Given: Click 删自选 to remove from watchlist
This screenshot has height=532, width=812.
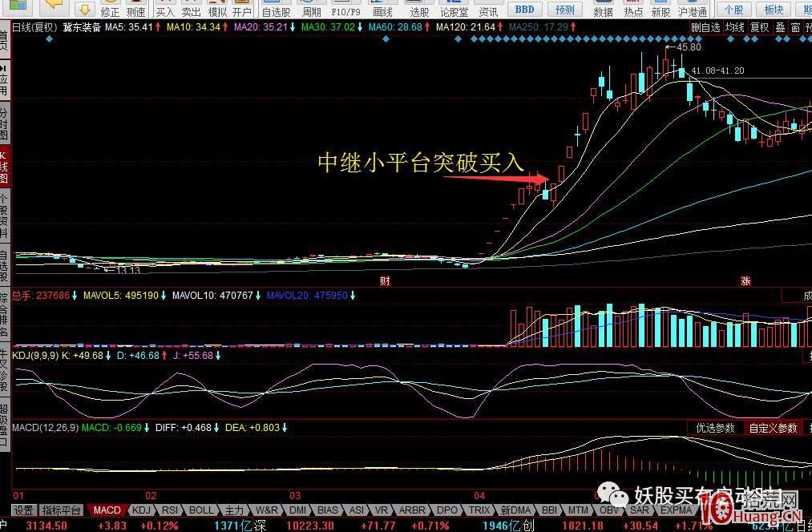Looking at the screenshot, I should (x=705, y=27).
